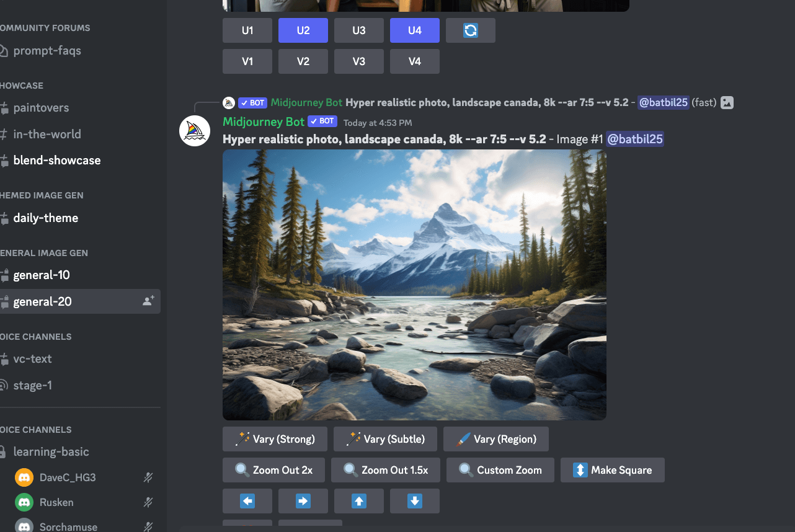Click the highlighted U4 upscale button

pyautogui.click(x=415, y=30)
